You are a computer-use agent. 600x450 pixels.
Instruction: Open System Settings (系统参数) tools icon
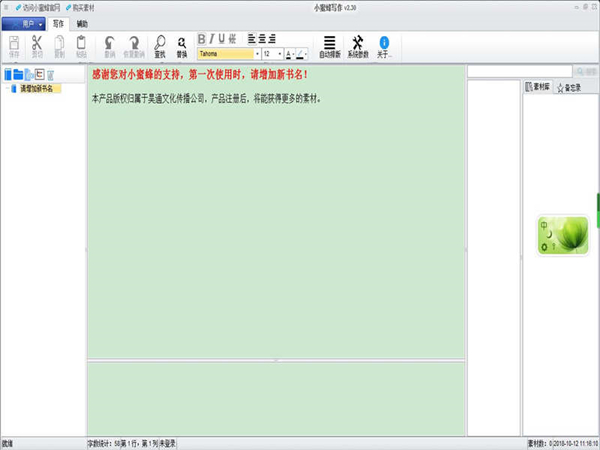(x=358, y=45)
